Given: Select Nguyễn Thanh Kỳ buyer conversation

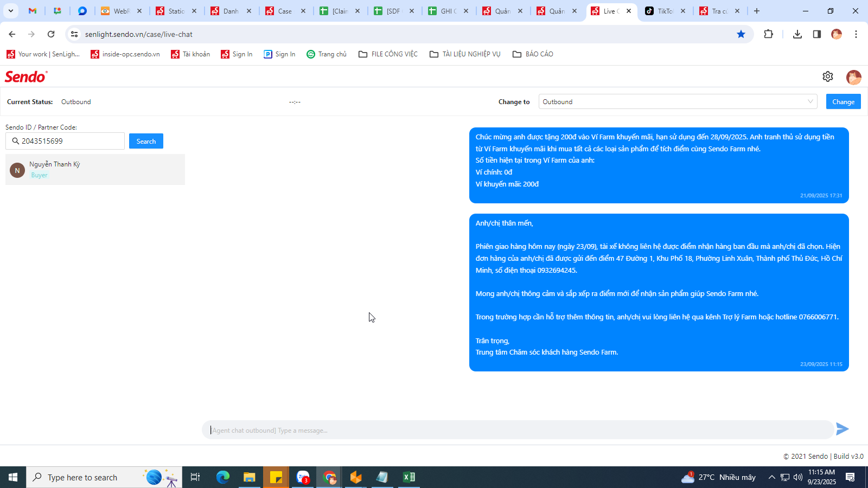Looking at the screenshot, I should click(x=95, y=169).
